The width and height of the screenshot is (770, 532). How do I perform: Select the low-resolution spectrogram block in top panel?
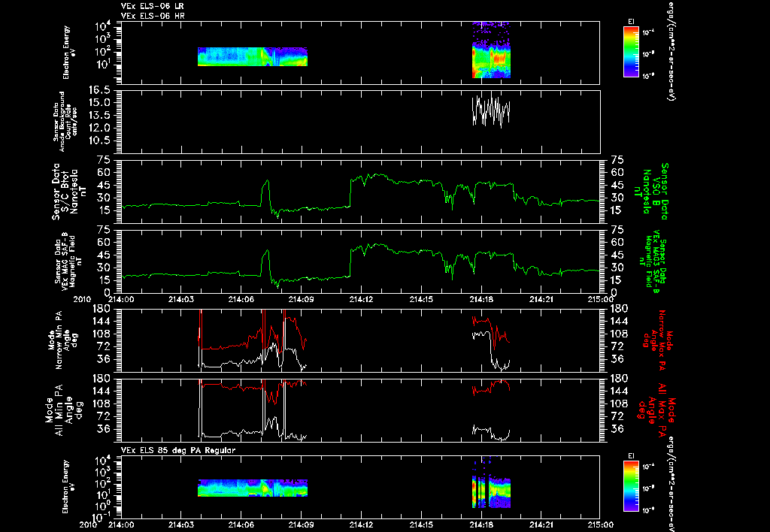(x=253, y=56)
